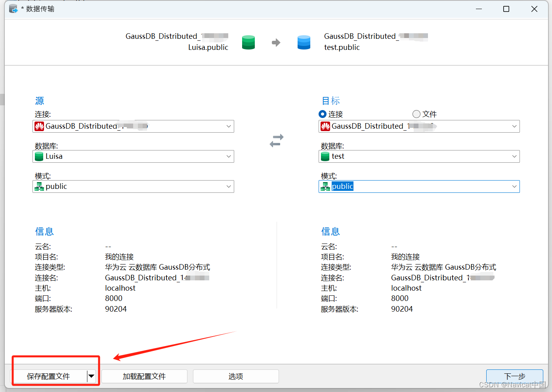Click test.public in the header
The width and height of the screenshot is (552, 392).
click(x=342, y=47)
